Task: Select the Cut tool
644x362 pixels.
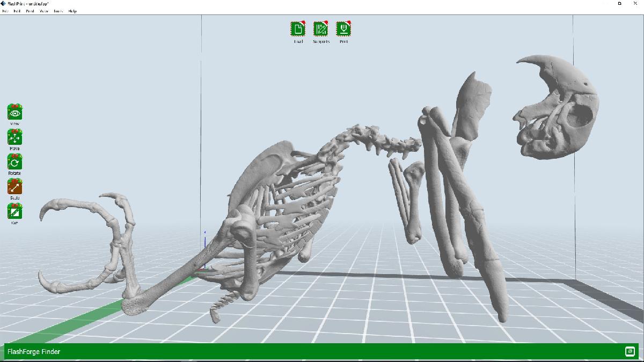Action: click(14, 211)
